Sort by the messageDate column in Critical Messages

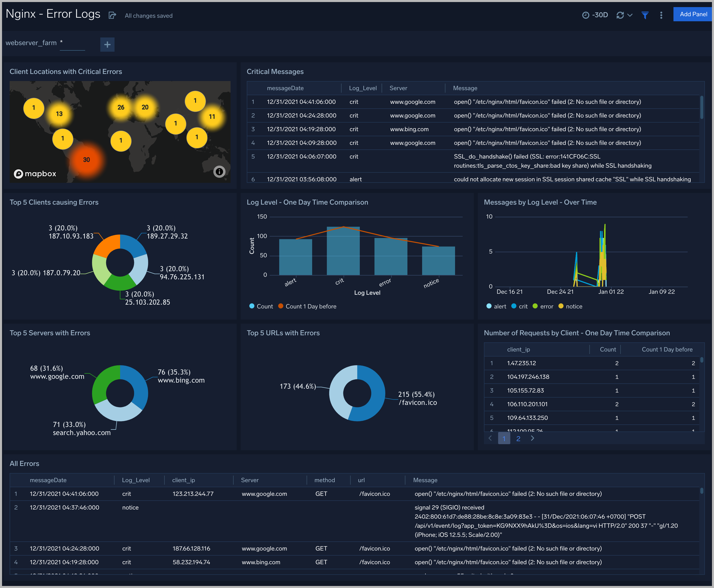(x=285, y=88)
